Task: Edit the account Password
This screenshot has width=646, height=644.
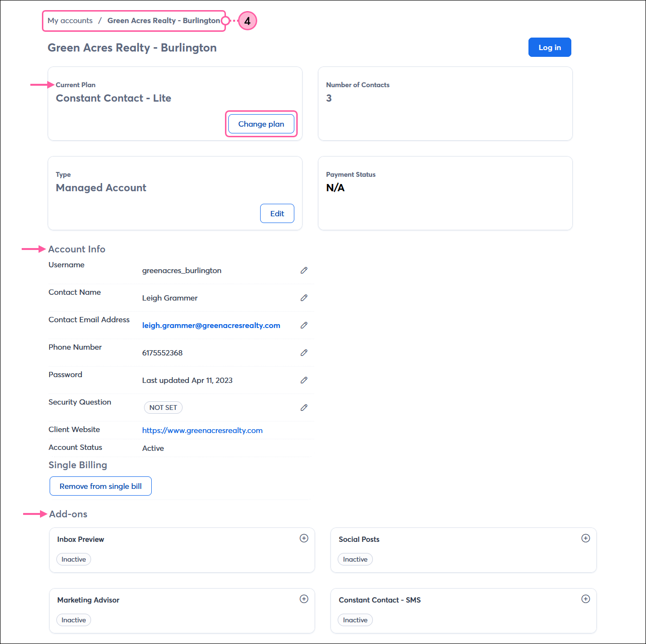Action: [x=304, y=380]
